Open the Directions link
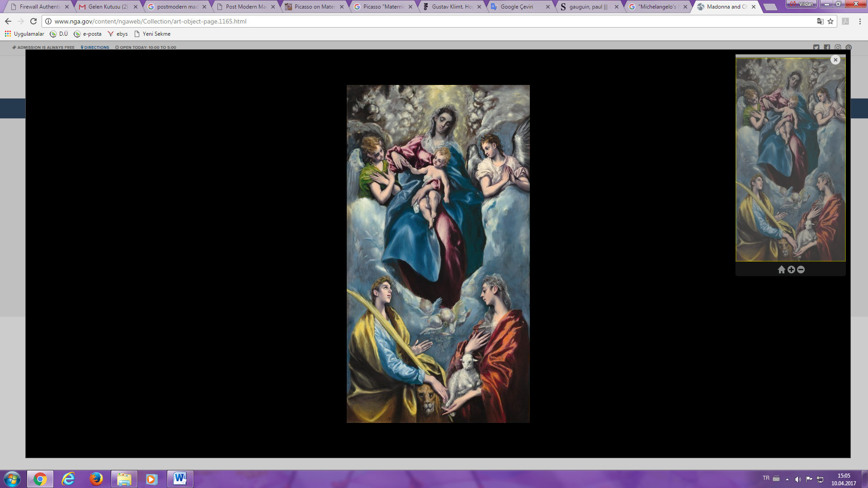The image size is (868, 488). 95,47
